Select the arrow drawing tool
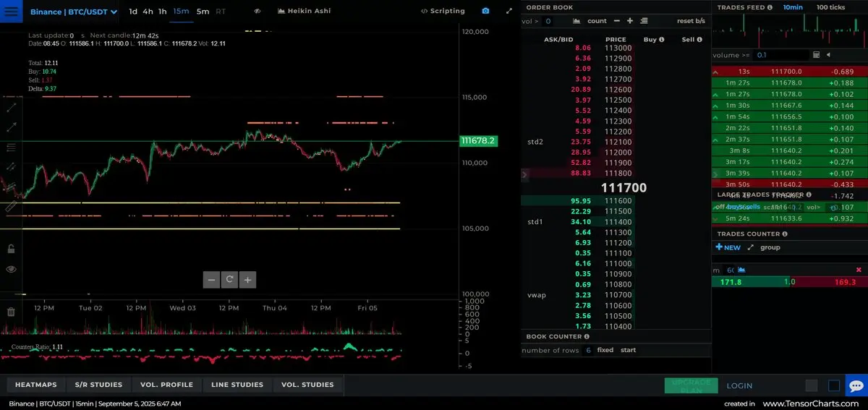 pyautogui.click(x=11, y=127)
